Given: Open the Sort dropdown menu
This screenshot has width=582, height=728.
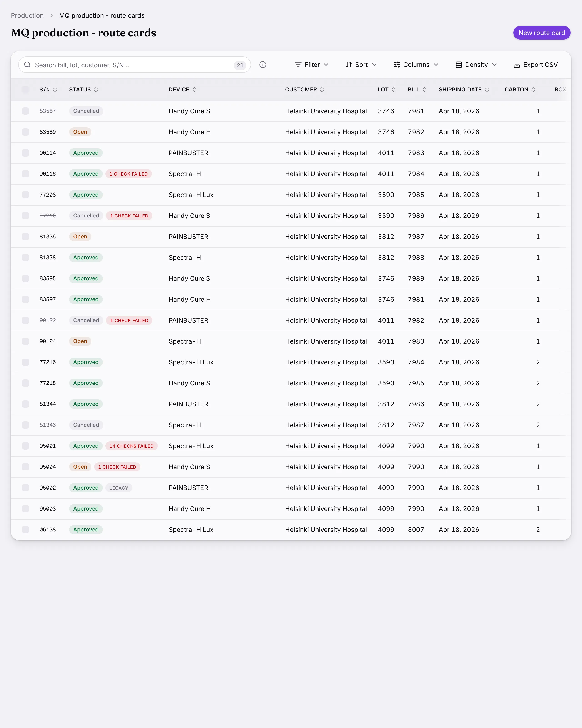Looking at the screenshot, I should tap(361, 64).
